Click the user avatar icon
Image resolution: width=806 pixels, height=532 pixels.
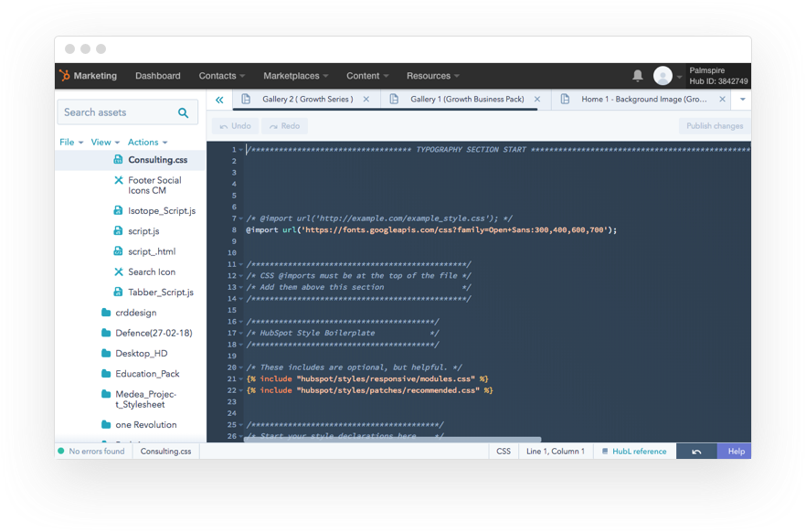click(x=663, y=76)
